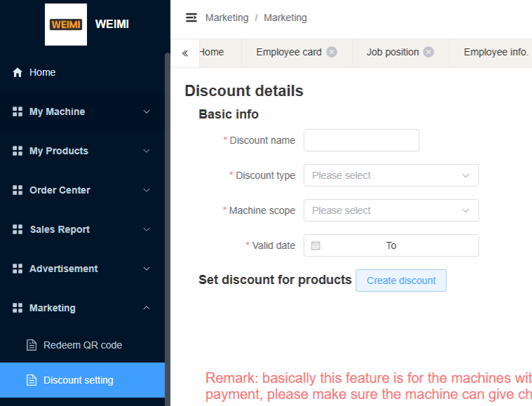The image size is (532, 406).
Task: Click the Home house icon in sidebar
Action: [18, 72]
